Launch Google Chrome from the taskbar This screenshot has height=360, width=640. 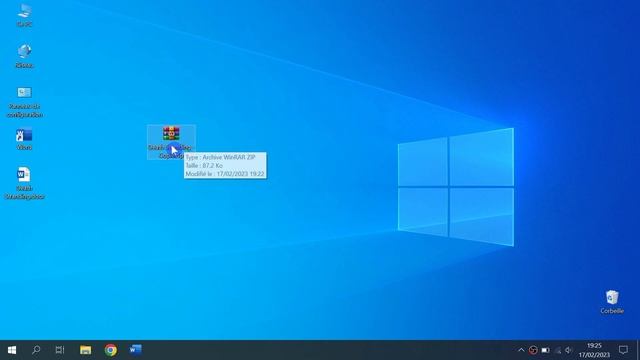point(110,350)
